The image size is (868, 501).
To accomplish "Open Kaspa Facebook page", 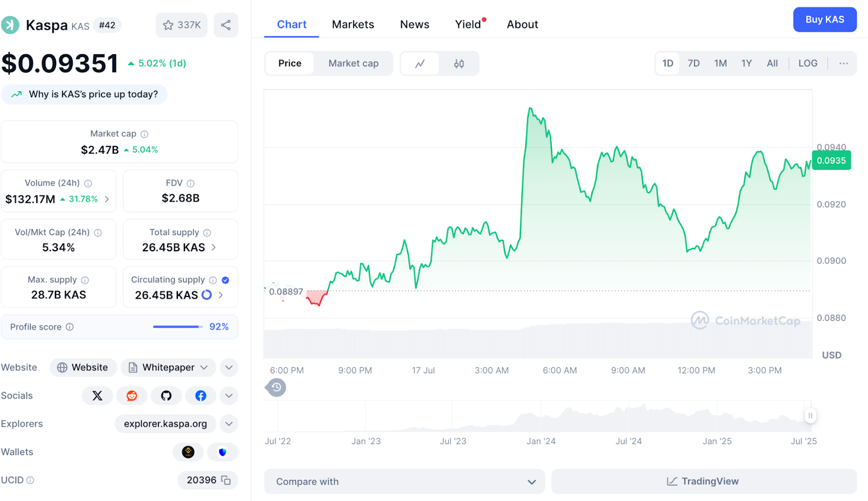I will [201, 396].
